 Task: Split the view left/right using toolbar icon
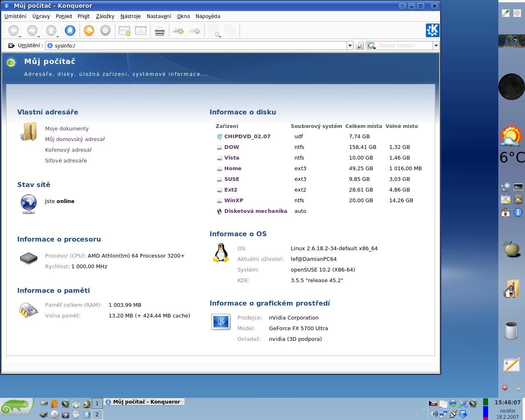tap(141, 31)
